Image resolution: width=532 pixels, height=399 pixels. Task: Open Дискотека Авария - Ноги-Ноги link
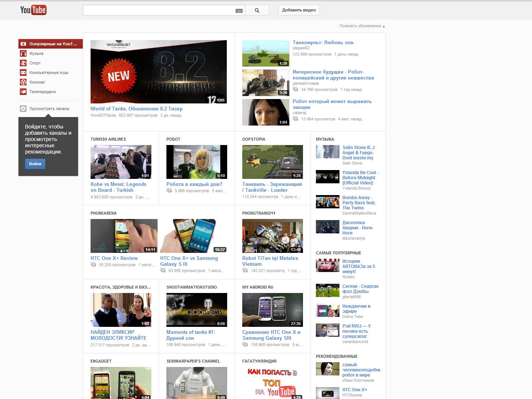point(358,228)
